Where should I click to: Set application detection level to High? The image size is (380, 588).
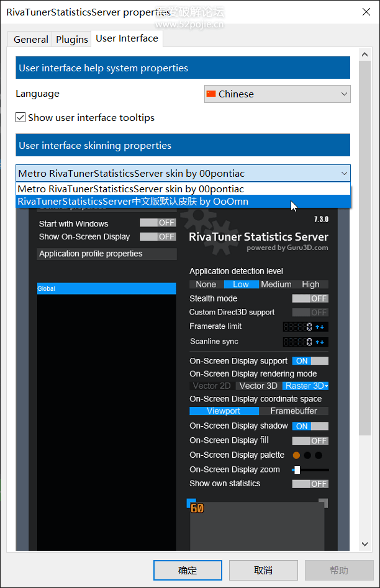pos(311,284)
